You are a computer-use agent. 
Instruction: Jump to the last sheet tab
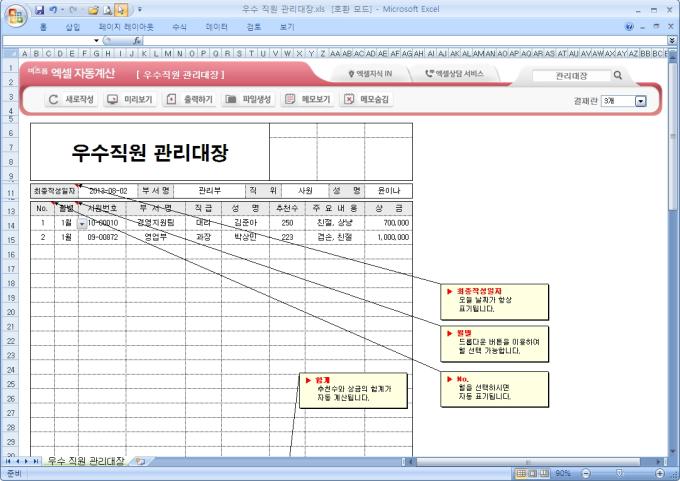[36, 461]
